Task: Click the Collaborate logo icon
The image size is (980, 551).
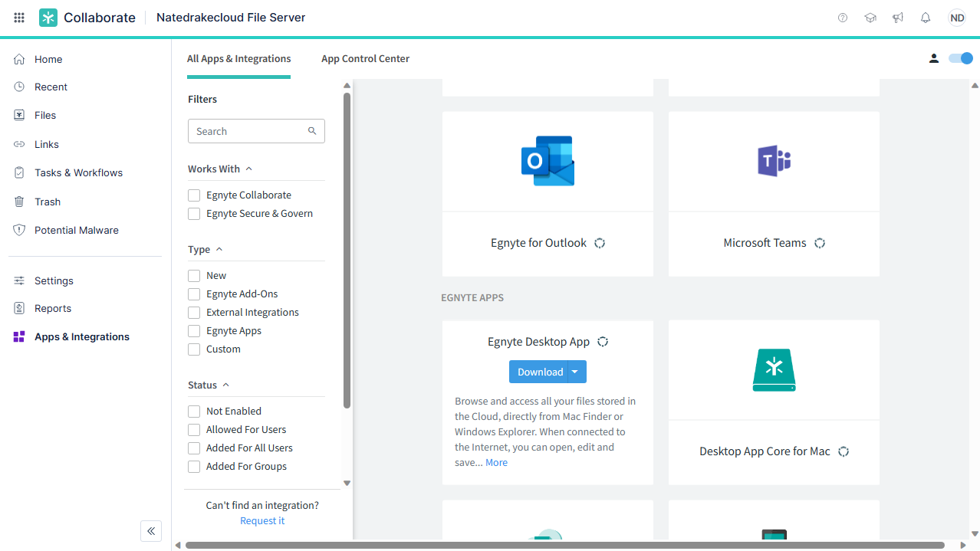Action: pyautogui.click(x=48, y=18)
